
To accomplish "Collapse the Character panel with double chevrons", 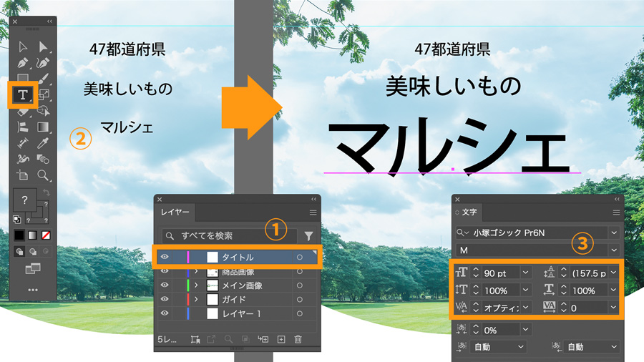I will (x=617, y=199).
